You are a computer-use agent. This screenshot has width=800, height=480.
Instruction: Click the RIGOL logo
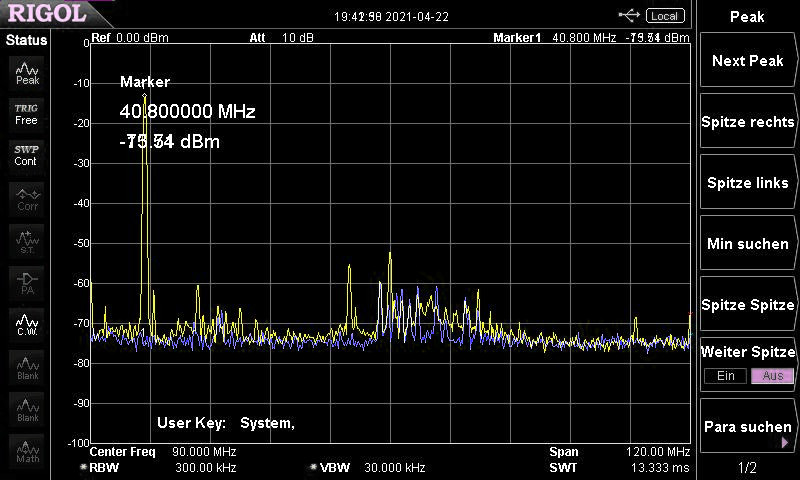47,13
